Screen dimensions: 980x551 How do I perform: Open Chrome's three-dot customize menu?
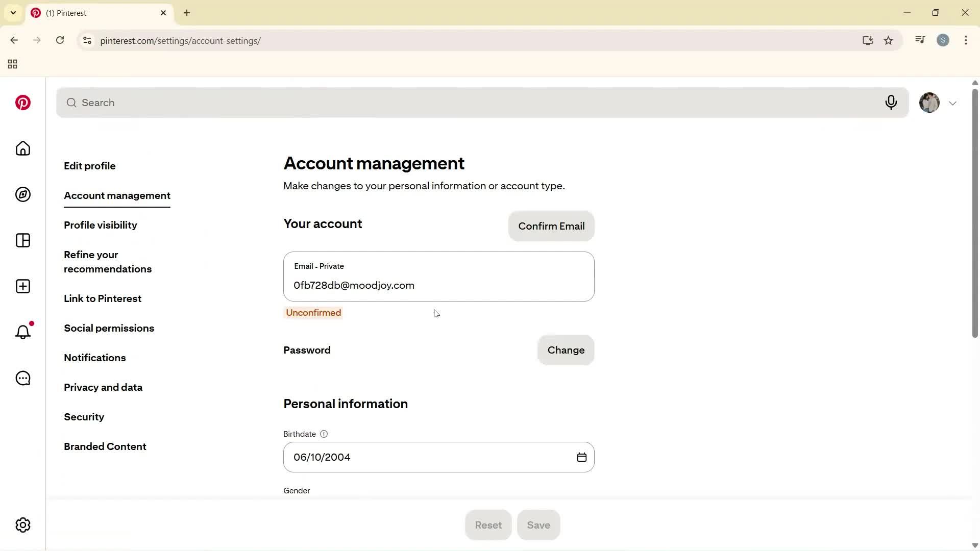(x=966, y=40)
